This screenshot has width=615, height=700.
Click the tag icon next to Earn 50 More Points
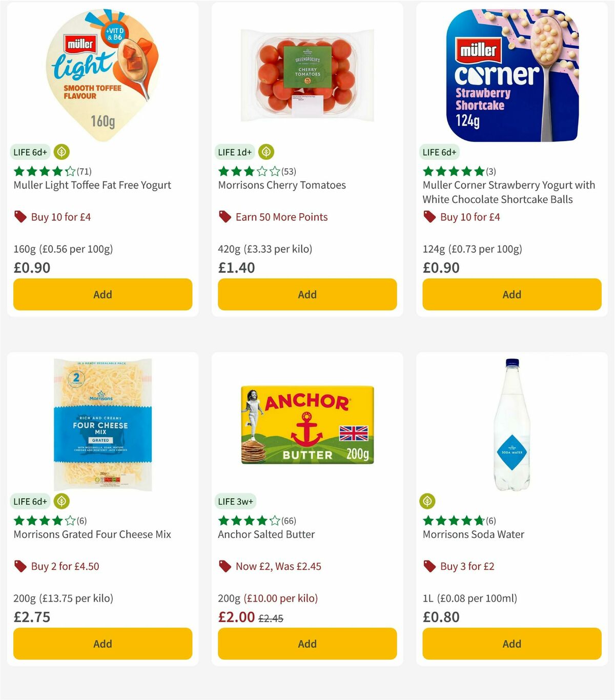point(224,217)
